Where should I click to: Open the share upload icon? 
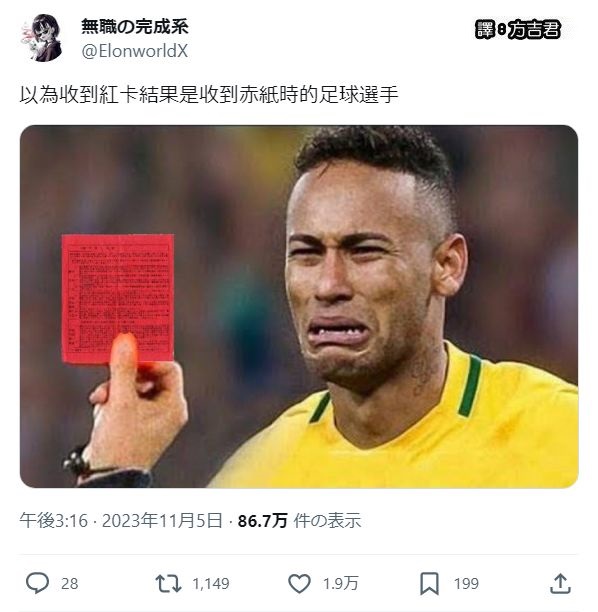point(561,584)
